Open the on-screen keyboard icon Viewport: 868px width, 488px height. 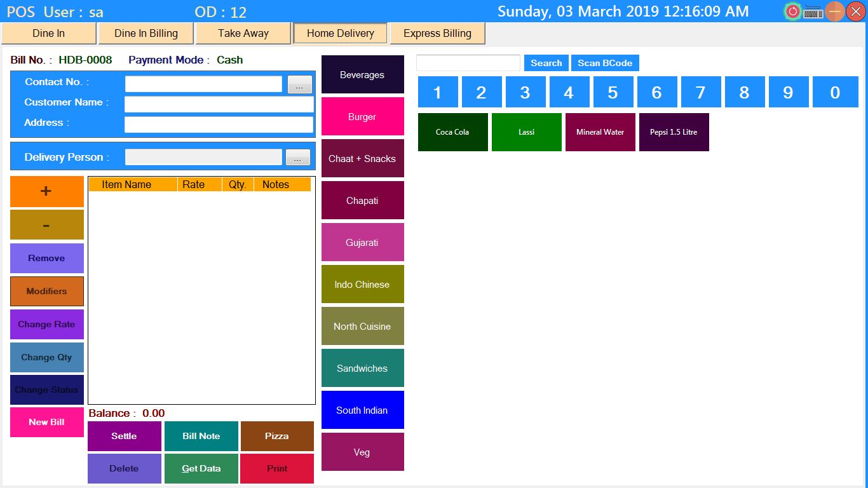pyautogui.click(x=813, y=11)
